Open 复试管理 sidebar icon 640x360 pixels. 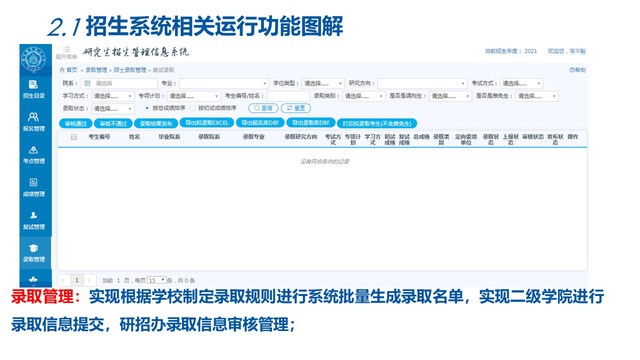[x=33, y=220]
